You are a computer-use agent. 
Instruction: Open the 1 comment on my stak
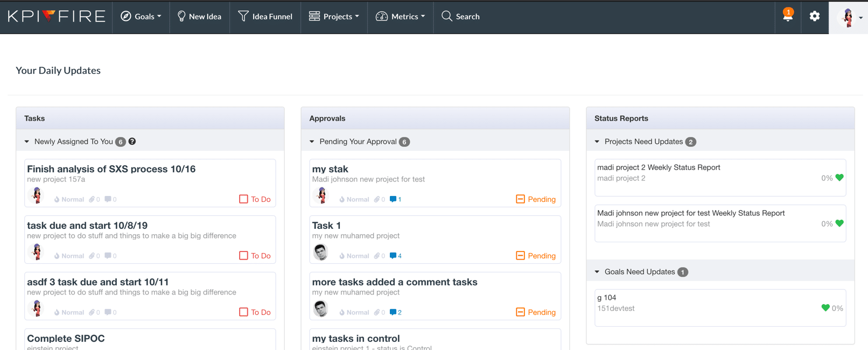[395, 199]
